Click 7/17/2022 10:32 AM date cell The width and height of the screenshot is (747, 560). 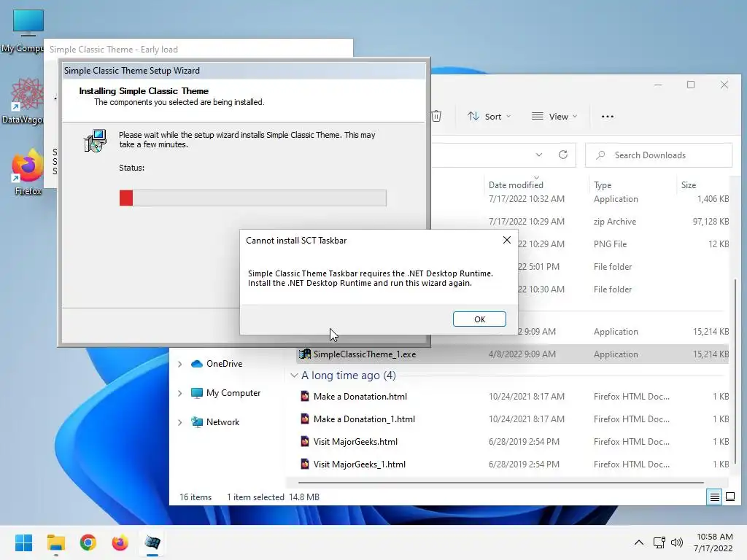pyautogui.click(x=527, y=199)
